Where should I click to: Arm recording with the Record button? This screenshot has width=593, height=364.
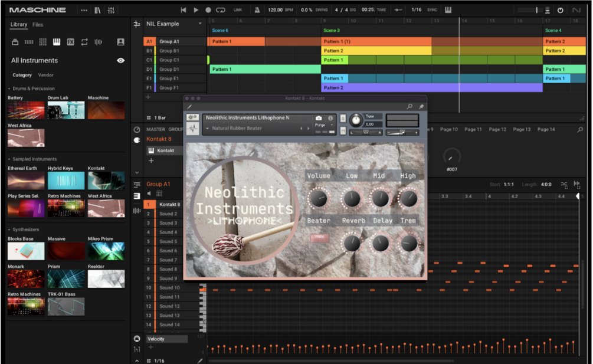tap(208, 10)
